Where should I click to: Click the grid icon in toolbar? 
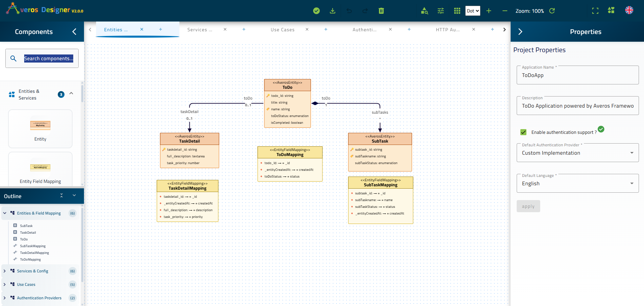(x=457, y=11)
